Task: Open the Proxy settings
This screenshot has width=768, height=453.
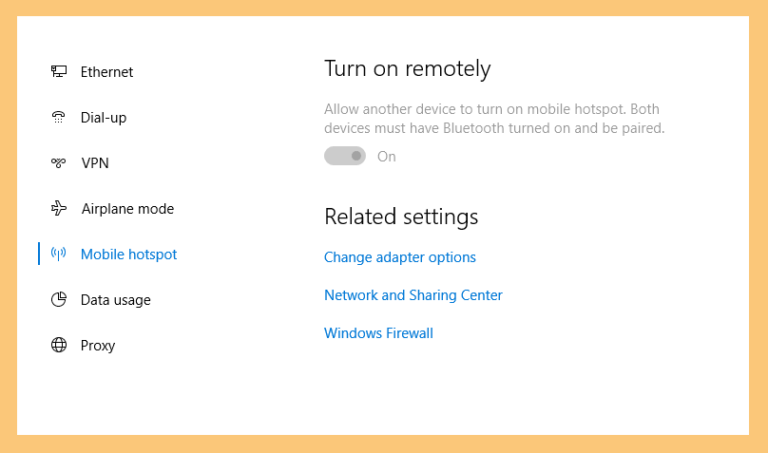Action: coord(97,345)
